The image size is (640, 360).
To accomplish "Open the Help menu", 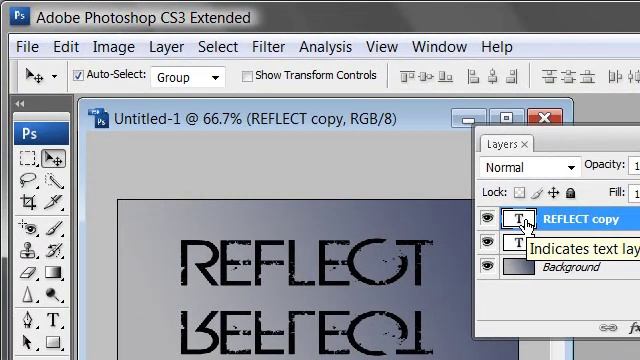I will point(496,47).
